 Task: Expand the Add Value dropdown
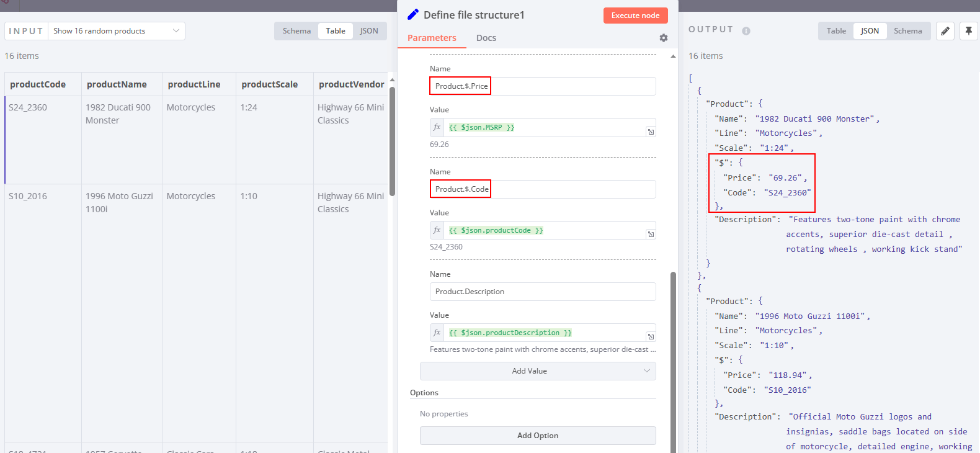coord(537,371)
